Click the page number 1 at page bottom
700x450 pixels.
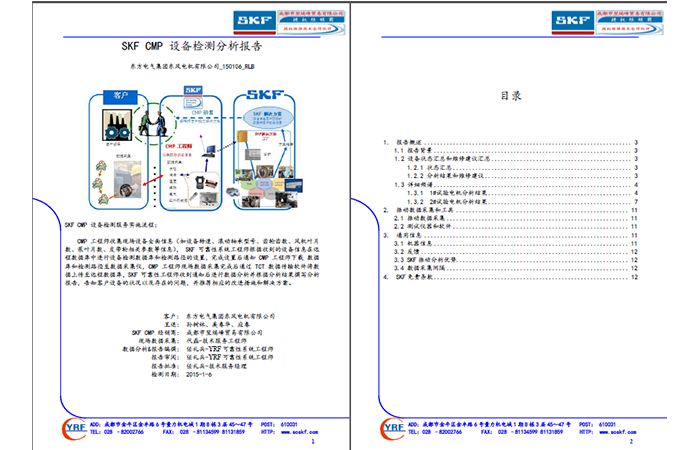[313, 442]
